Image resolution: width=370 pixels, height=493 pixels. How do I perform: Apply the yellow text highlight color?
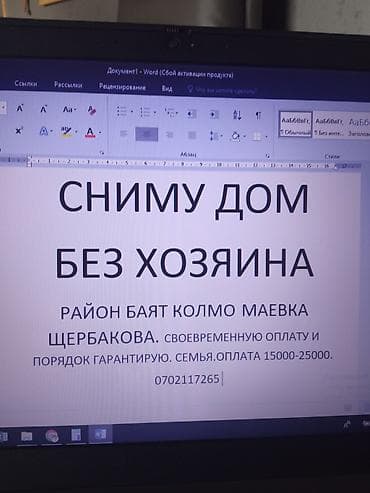pyautogui.click(x=67, y=132)
